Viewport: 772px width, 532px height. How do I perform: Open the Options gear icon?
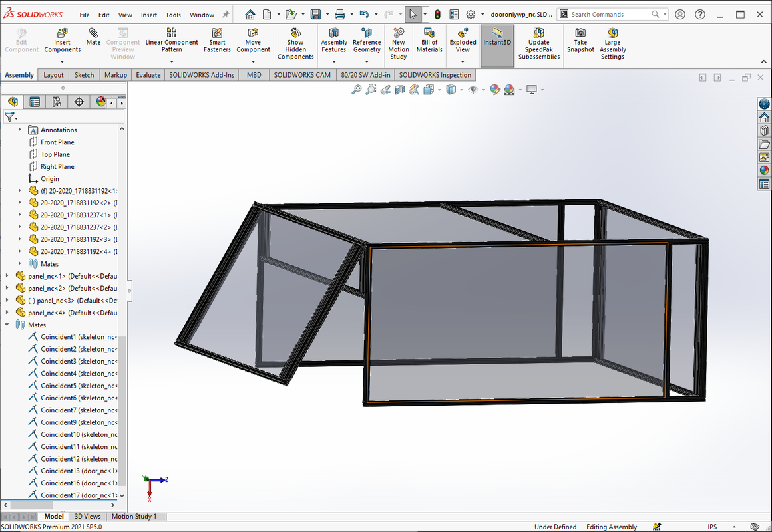[x=471, y=14]
